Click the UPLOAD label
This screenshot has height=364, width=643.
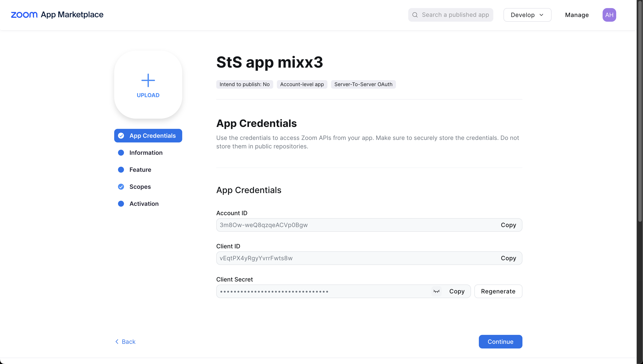coord(148,95)
